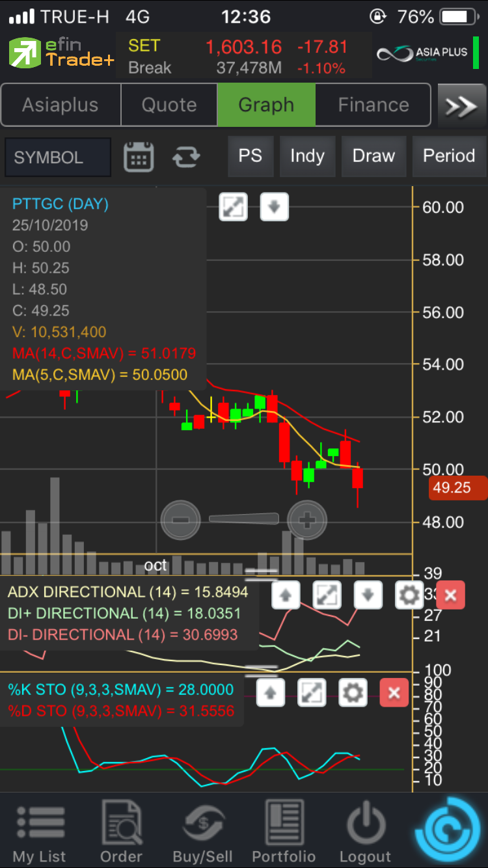Tap the 12:36 clock in status bar

[245, 16]
